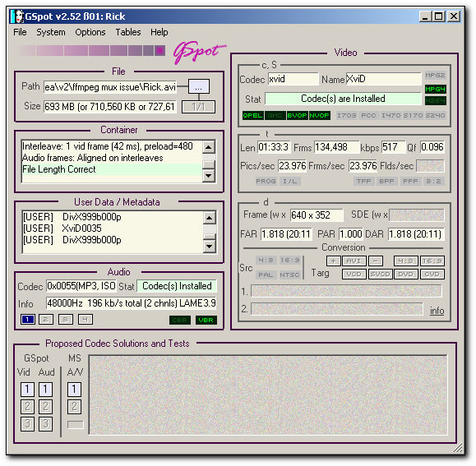This screenshot has height=466, width=476.
Task: Toggle the GSpot Vid test 1 box
Action: tap(27, 389)
